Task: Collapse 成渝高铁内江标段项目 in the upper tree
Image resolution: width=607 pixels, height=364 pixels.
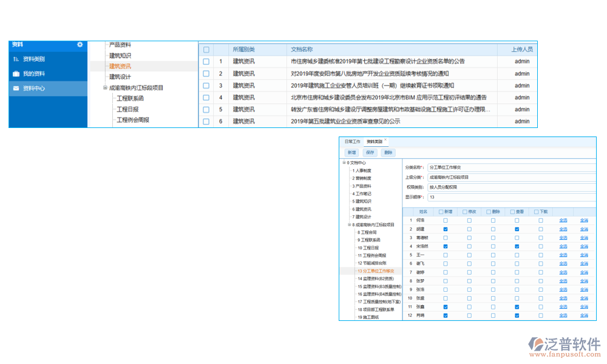Action: coord(105,88)
